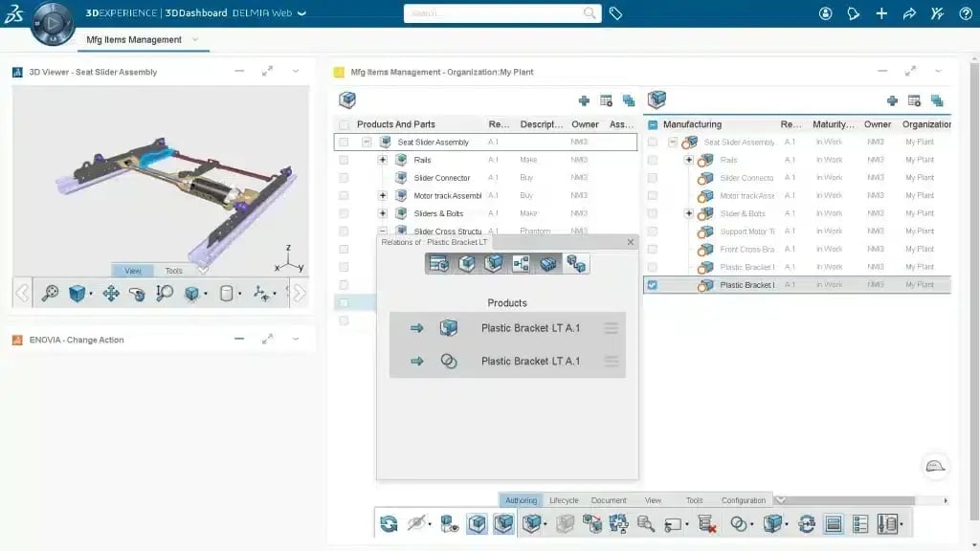Screen dimensions: 980x551
Task: Select the Fit All view icon in 3D Viewer
Action: 50,293
